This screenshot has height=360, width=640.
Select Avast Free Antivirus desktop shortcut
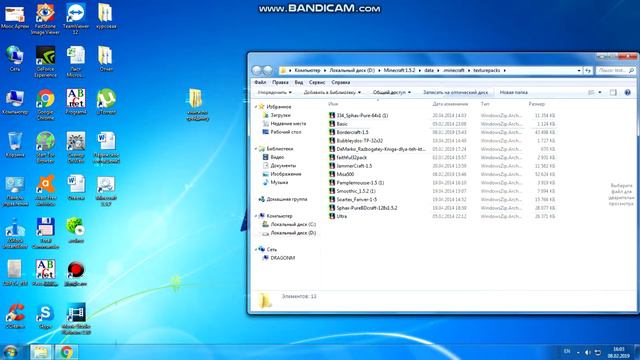pyautogui.click(x=45, y=190)
